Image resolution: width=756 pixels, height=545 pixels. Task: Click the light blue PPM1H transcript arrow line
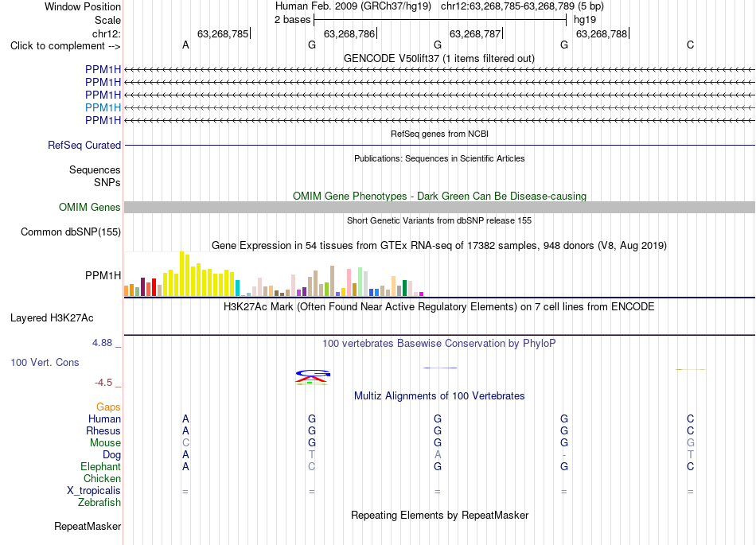[439, 107]
